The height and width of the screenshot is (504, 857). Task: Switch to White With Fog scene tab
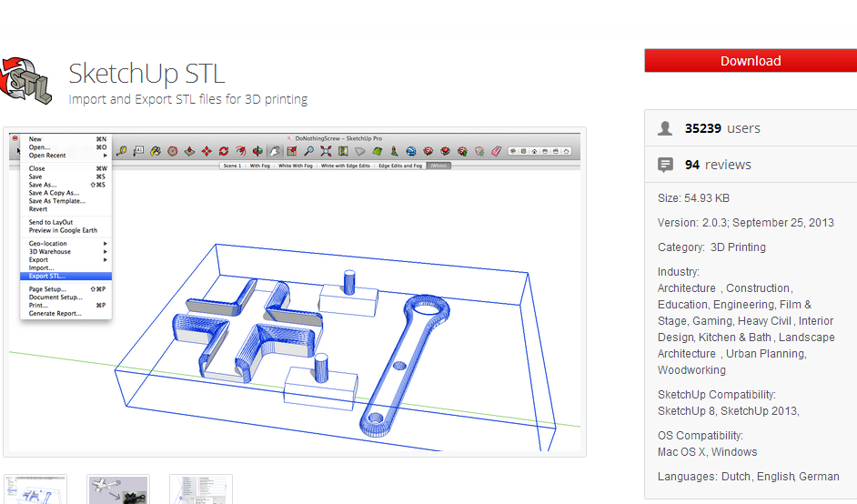click(295, 166)
